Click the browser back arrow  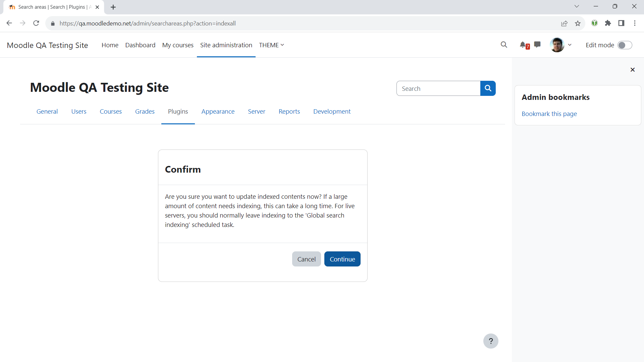(9, 23)
